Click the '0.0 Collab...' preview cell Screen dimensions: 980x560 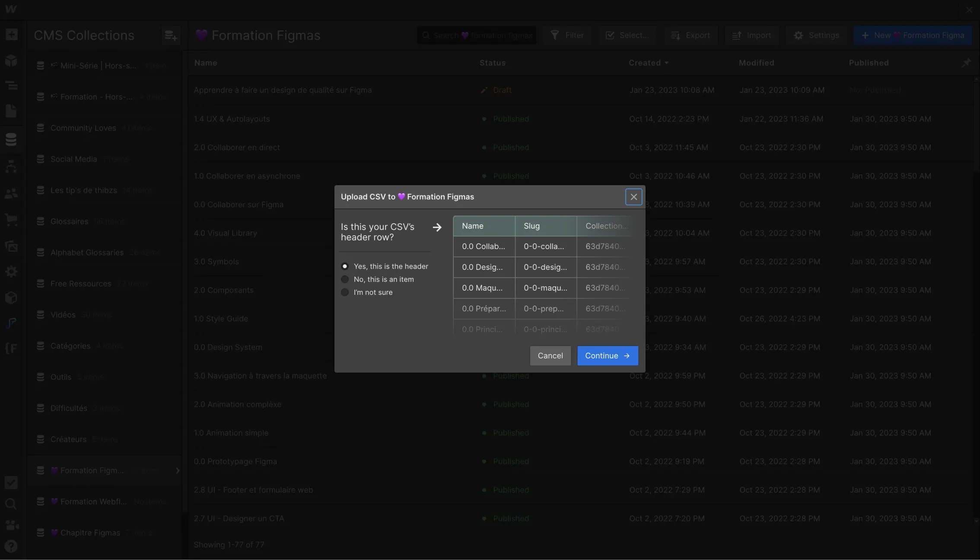pos(484,246)
